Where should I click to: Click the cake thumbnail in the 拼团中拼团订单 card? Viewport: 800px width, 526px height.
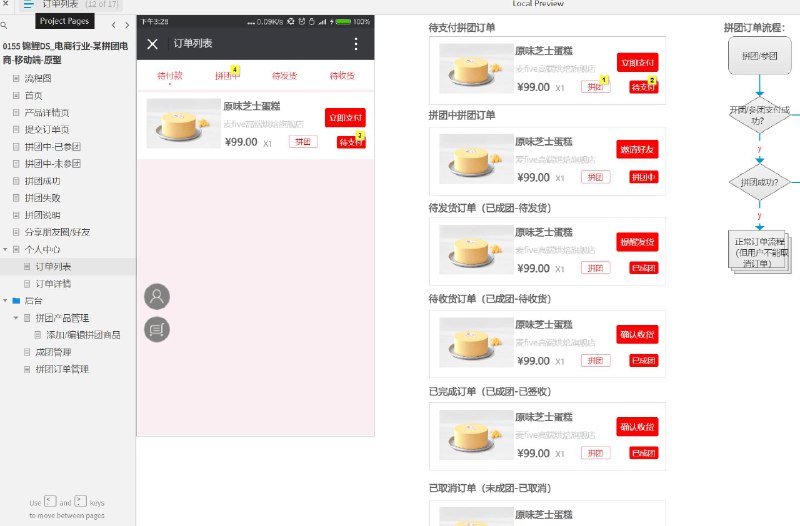point(476,159)
